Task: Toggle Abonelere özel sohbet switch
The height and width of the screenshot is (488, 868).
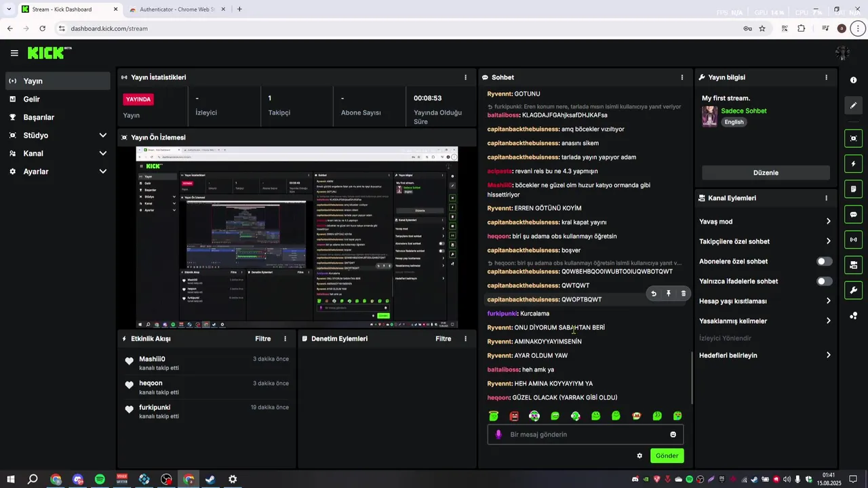Action: pyautogui.click(x=824, y=262)
